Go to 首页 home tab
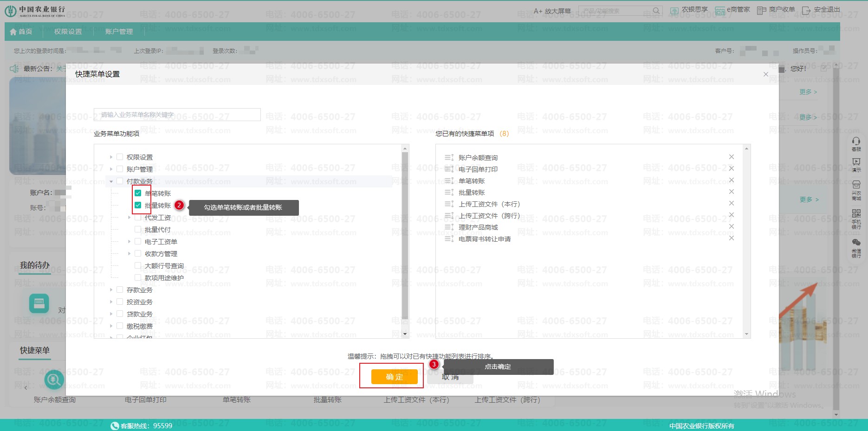The image size is (868, 431). point(21,32)
